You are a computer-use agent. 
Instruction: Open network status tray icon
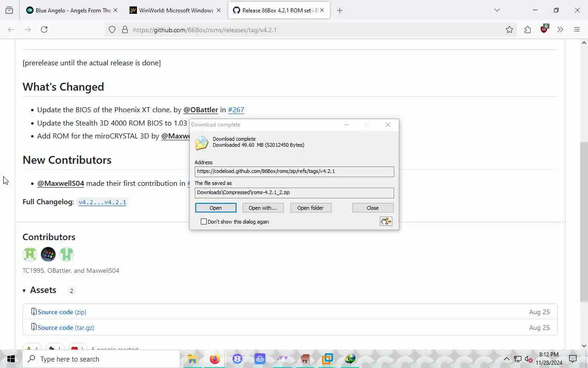point(518,359)
